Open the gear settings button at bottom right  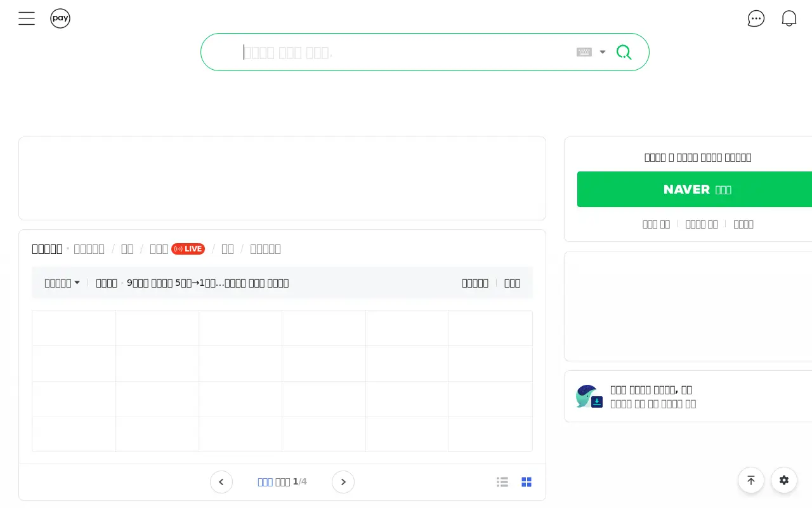click(x=784, y=480)
